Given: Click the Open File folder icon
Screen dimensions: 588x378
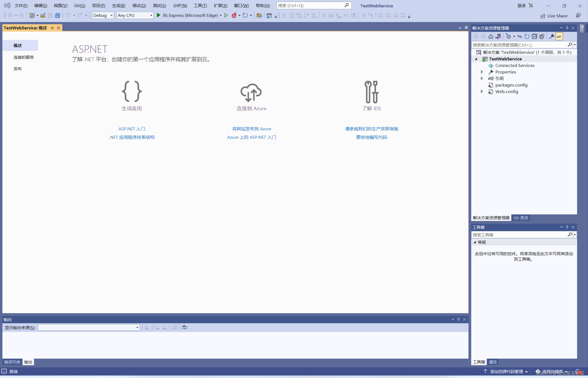Looking at the screenshot, I should click(43, 15).
